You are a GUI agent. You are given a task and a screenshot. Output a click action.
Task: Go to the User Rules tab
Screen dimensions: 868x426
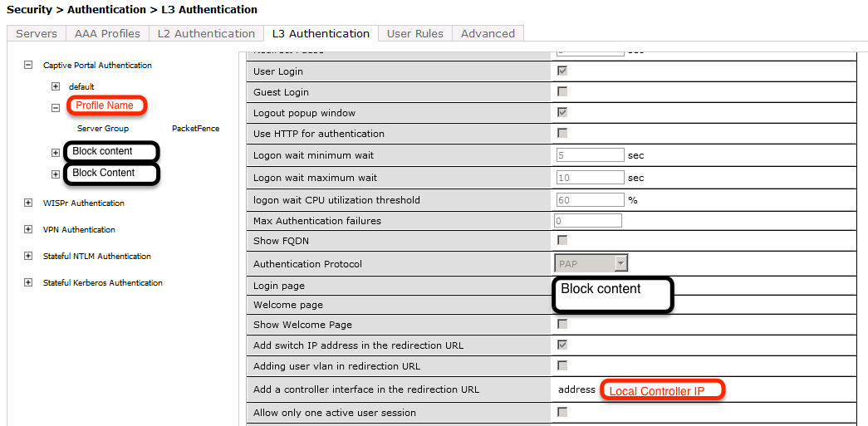pyautogui.click(x=415, y=33)
